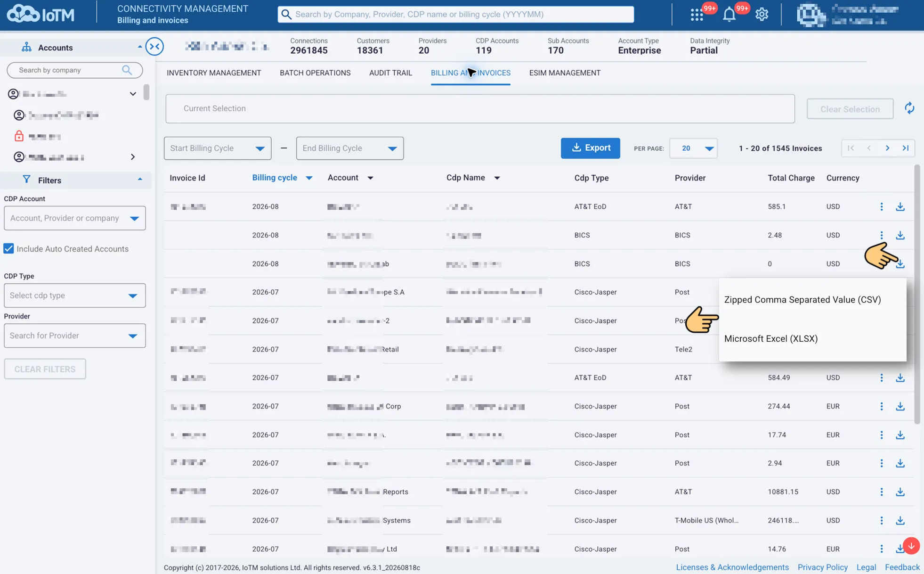Open the Legal link
This screenshot has height=574, width=924.
coord(866,567)
